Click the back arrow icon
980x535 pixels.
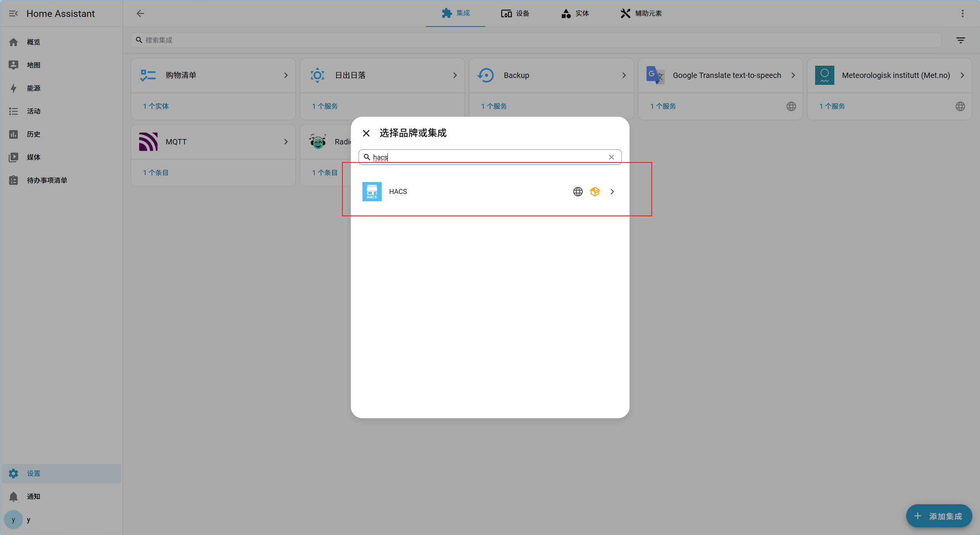click(140, 13)
